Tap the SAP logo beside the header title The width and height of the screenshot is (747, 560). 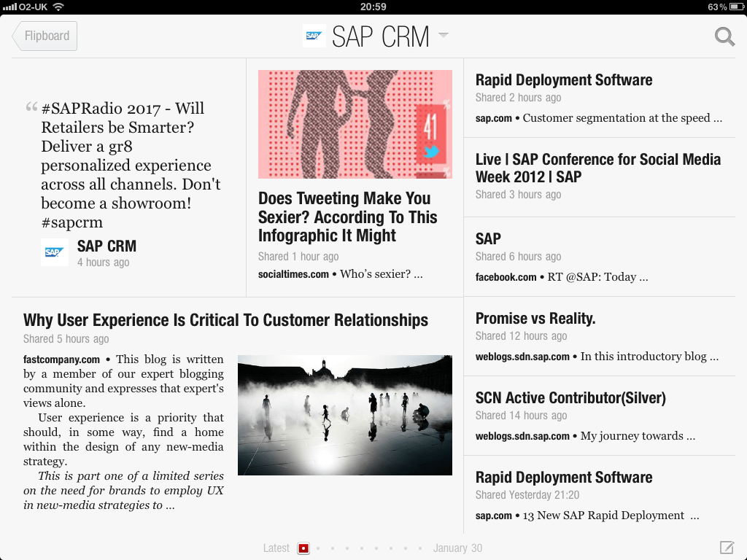(314, 36)
